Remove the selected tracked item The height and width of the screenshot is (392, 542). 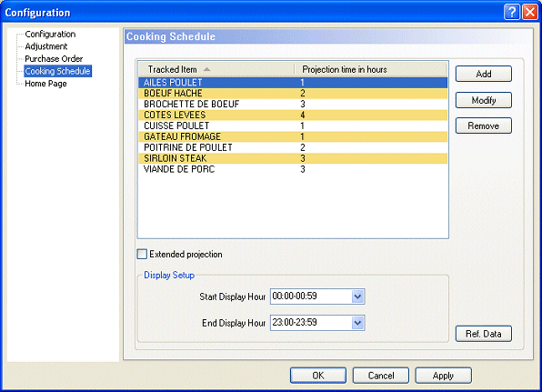click(483, 126)
